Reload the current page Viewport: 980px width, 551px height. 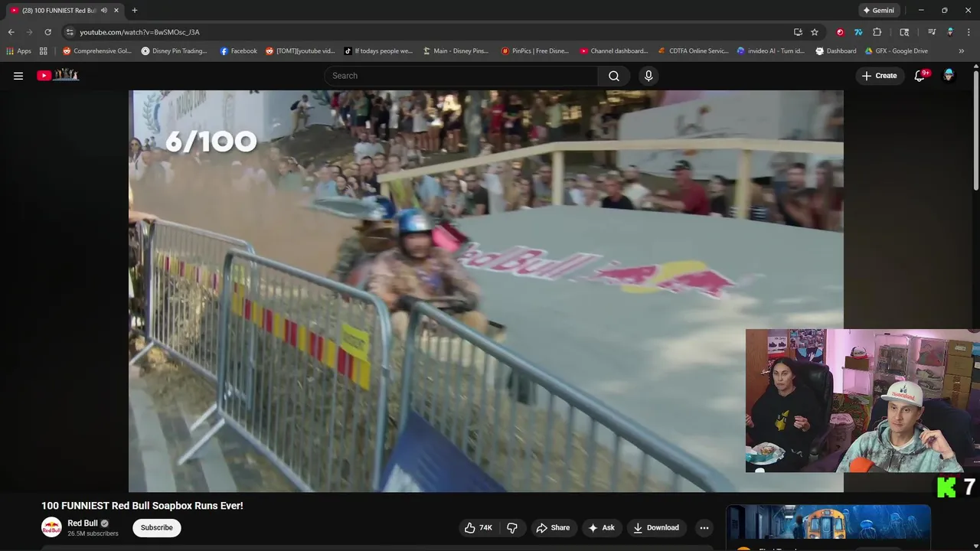click(47, 32)
